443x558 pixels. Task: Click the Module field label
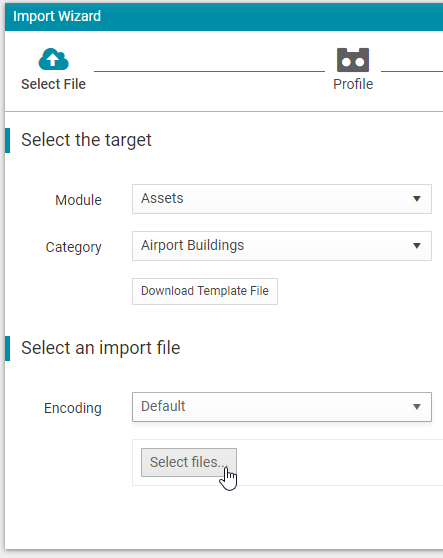(78, 200)
